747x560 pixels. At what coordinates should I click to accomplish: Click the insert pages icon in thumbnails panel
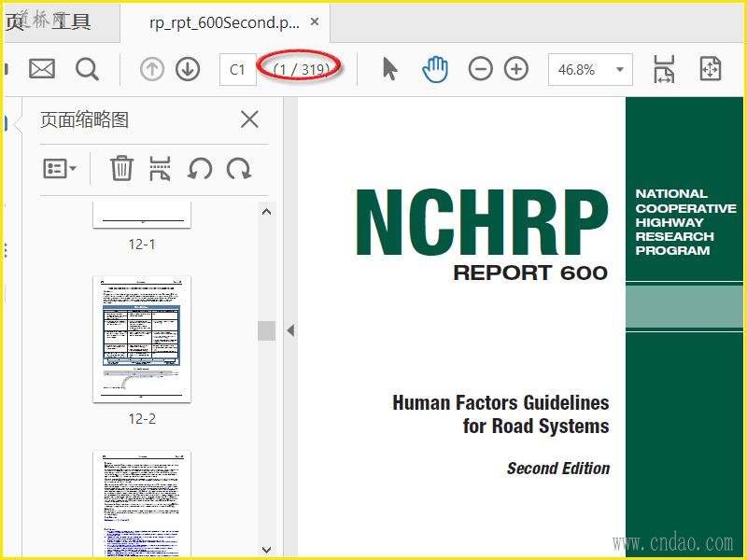point(160,169)
